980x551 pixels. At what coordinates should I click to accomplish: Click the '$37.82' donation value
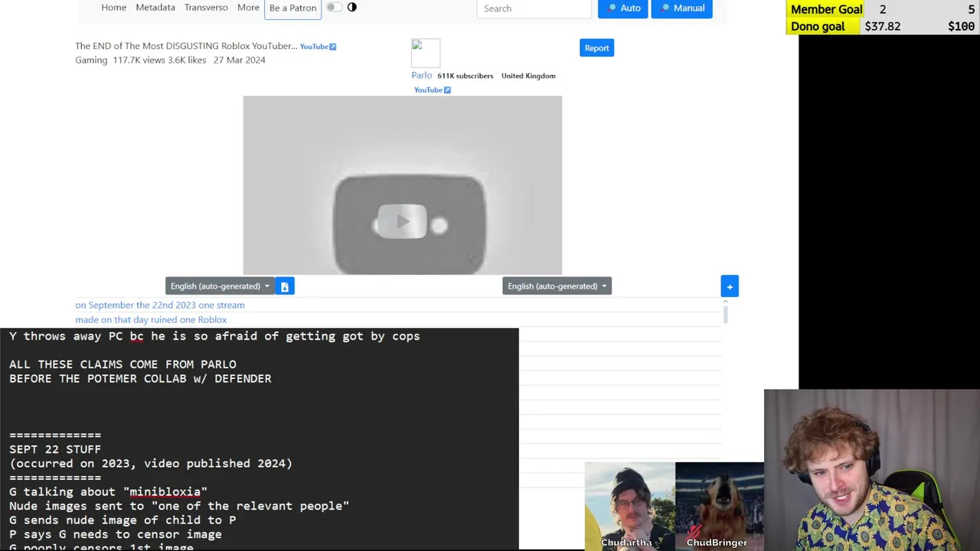coord(883,26)
